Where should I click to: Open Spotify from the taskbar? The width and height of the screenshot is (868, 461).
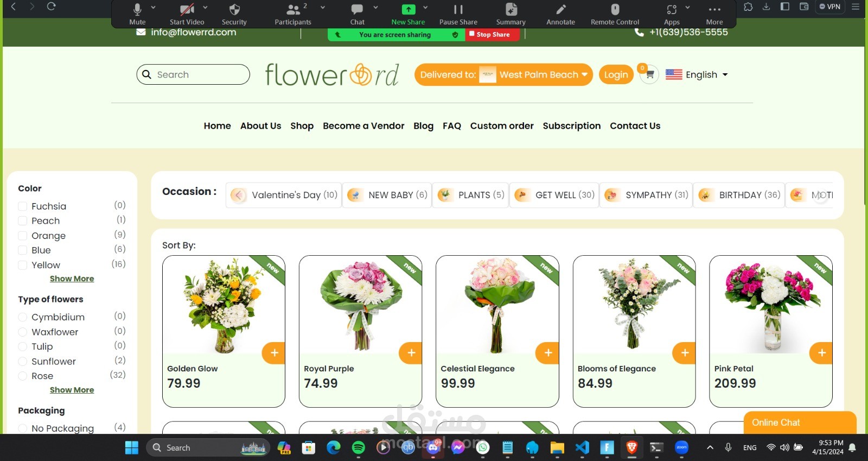tap(359, 447)
